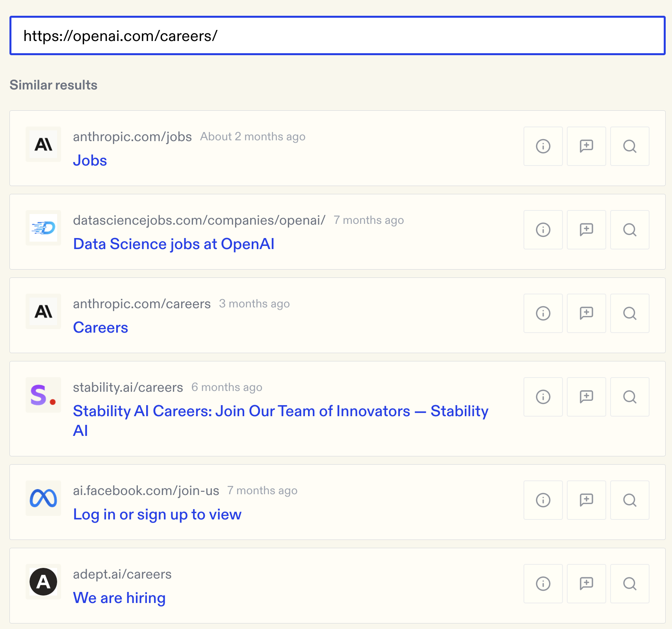The height and width of the screenshot is (629, 672).
Task: Click the "Similar results" heading
Action: point(54,85)
